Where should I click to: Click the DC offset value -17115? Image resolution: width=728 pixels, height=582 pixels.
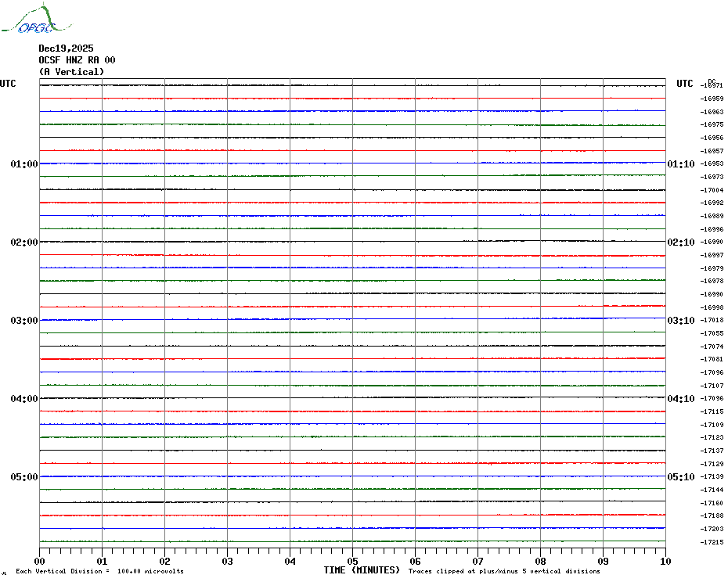click(x=712, y=411)
